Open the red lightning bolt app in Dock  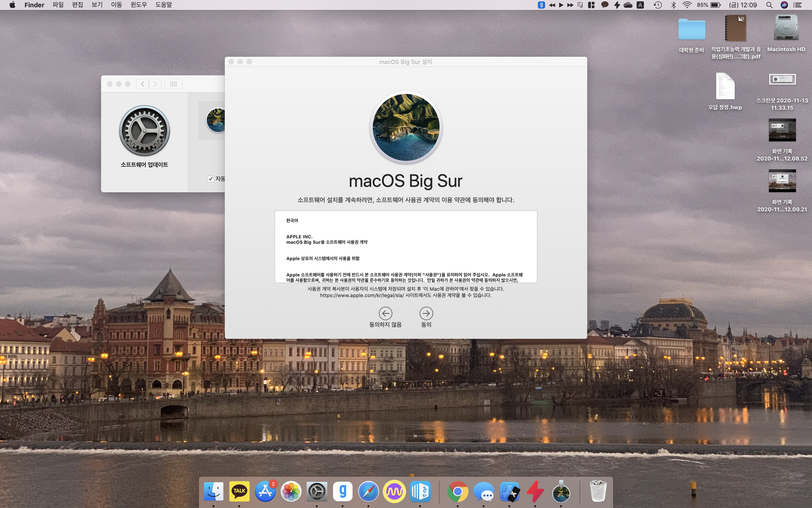pos(535,491)
